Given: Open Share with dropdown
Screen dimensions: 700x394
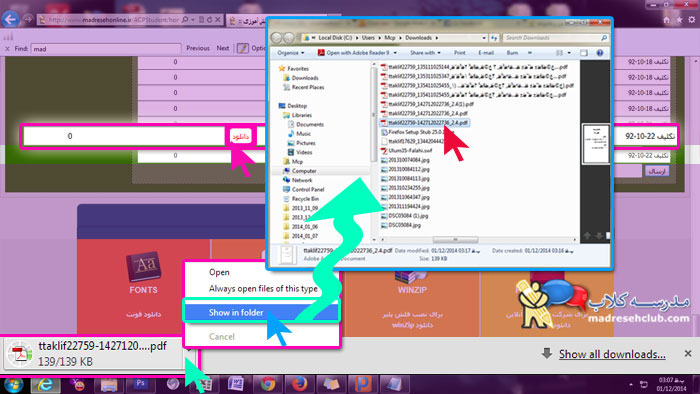Looking at the screenshot, I should 425,53.
